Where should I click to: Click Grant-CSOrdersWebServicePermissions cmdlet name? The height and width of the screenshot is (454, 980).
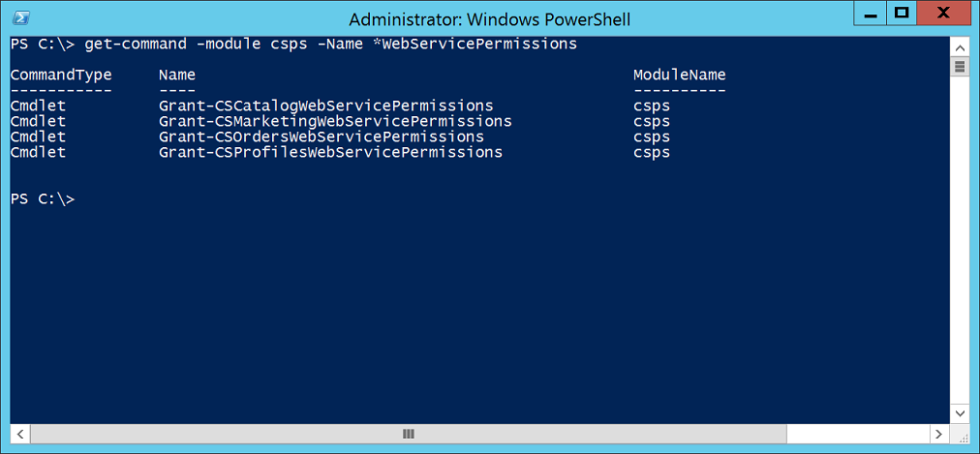pos(322,136)
